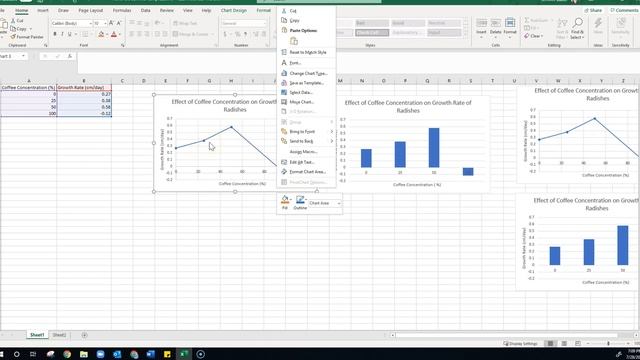The height and width of the screenshot is (360, 640).
Task: Open Chrome from the taskbar
Action: click(67, 354)
